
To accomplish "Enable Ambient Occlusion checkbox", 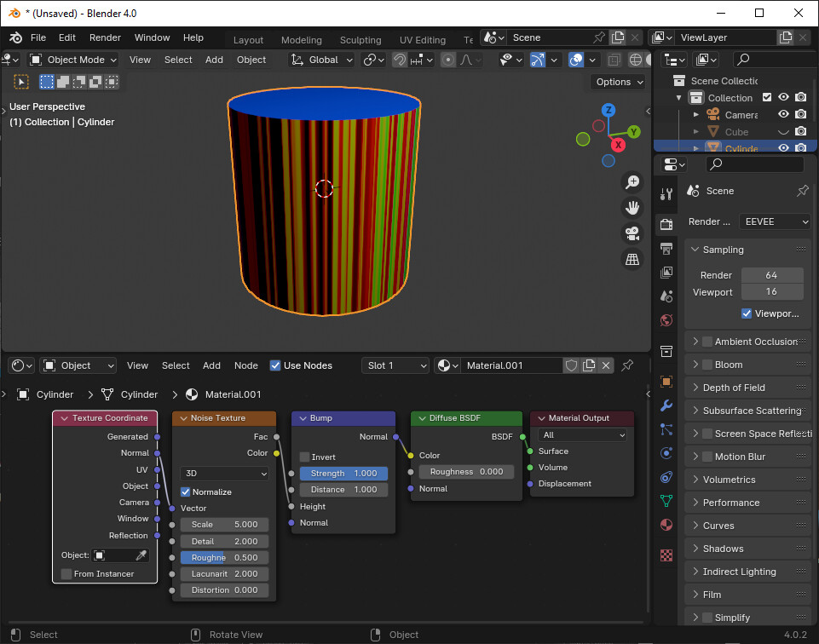I will tap(707, 342).
